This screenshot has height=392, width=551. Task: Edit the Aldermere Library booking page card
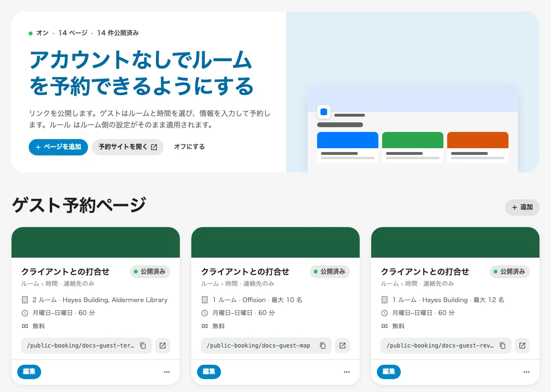pos(29,371)
